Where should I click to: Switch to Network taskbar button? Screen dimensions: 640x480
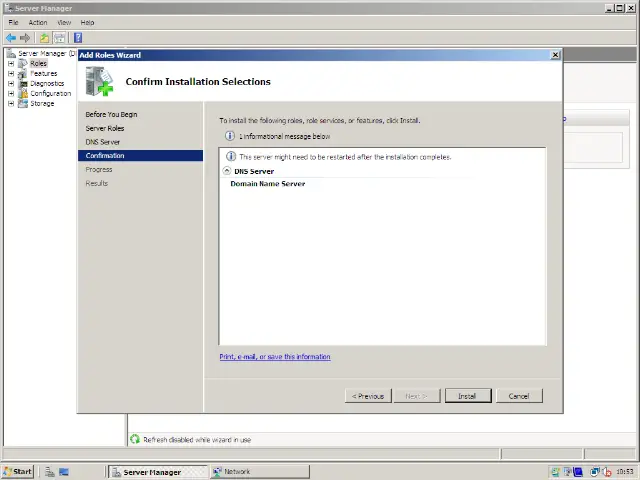pos(260,472)
